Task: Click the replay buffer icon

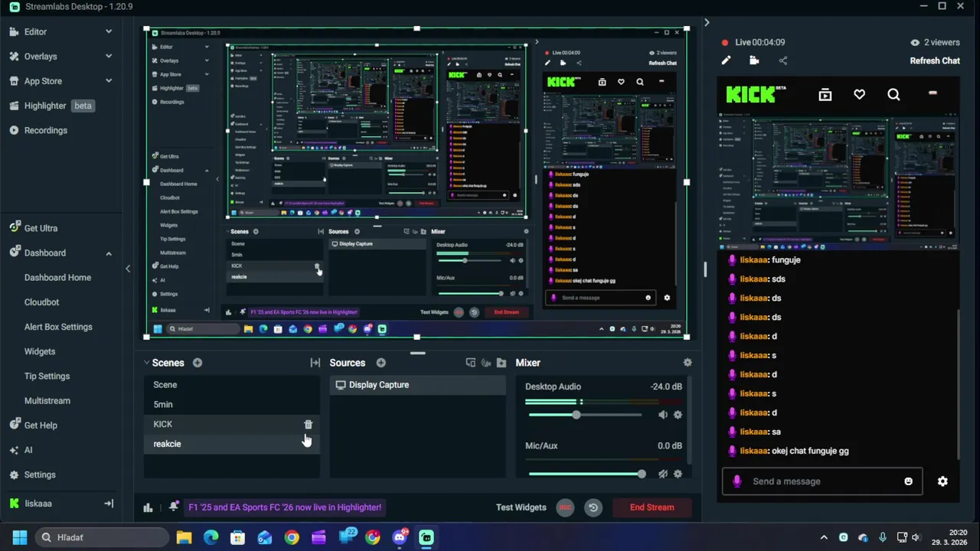Action: 593,507
